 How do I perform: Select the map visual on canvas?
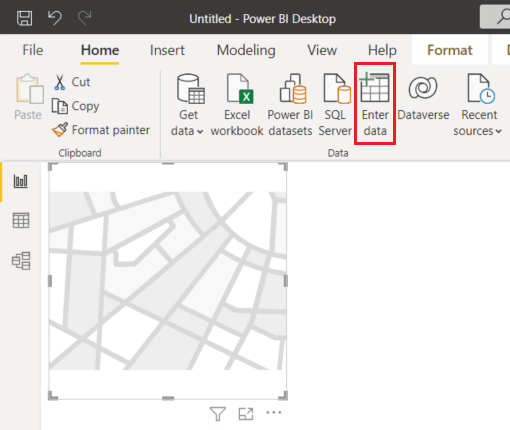[168, 281]
